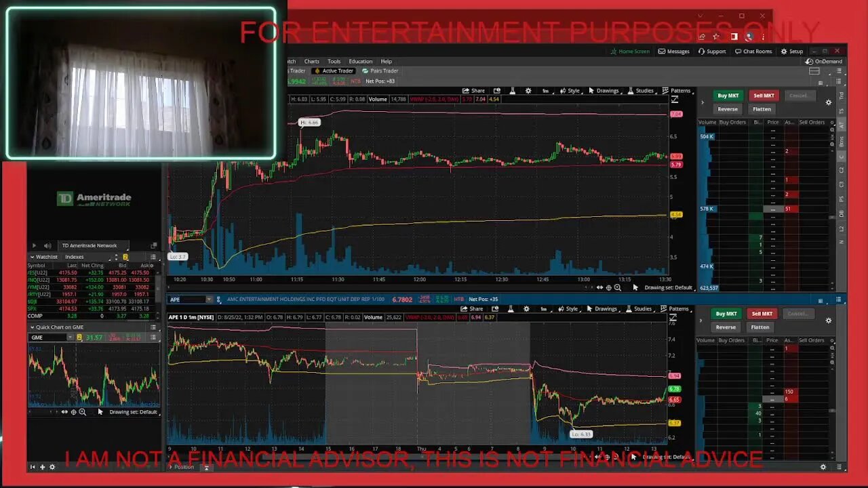Open Style menu on upper chart
The image size is (868, 488).
570,90
